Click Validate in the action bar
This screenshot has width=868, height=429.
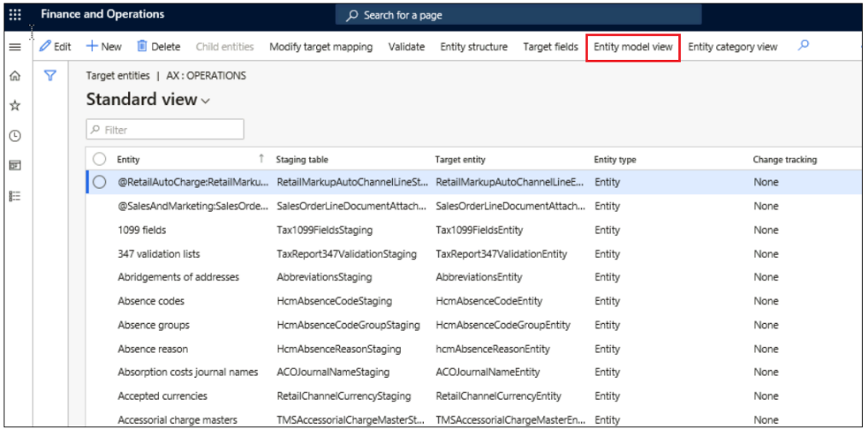(x=407, y=47)
